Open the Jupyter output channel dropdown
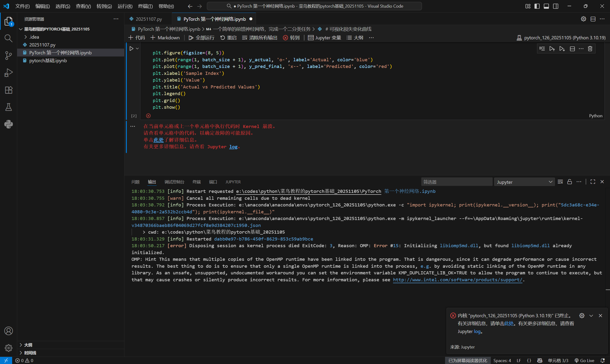Screen dimensions: 610x364 point(524,182)
